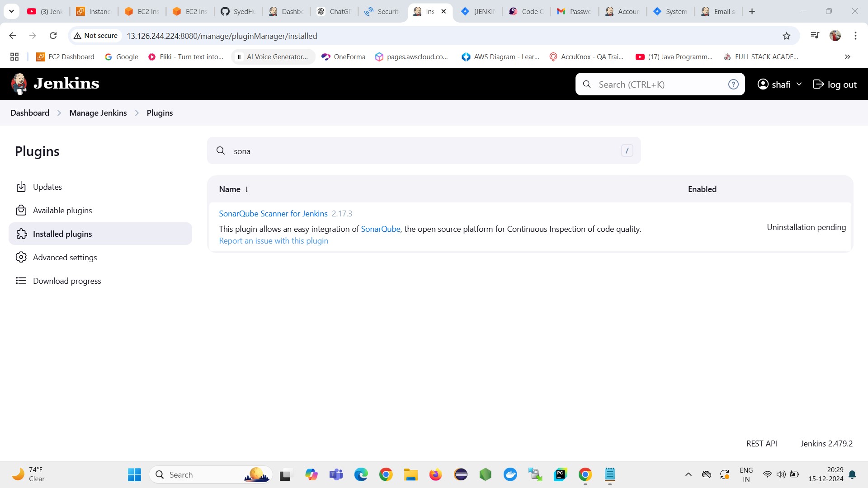Click the Jenkins butler logo icon

pyautogui.click(x=19, y=84)
